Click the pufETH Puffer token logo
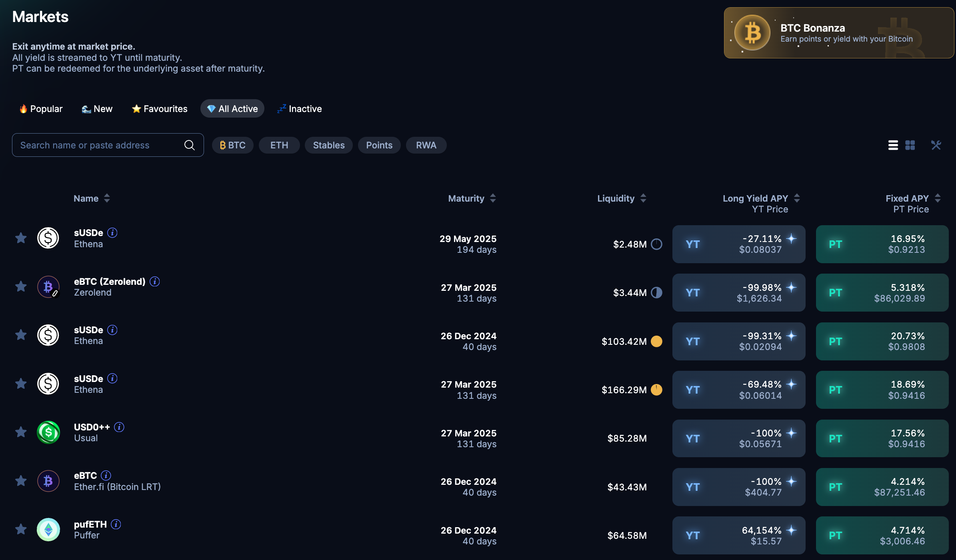956x560 pixels. point(48,530)
